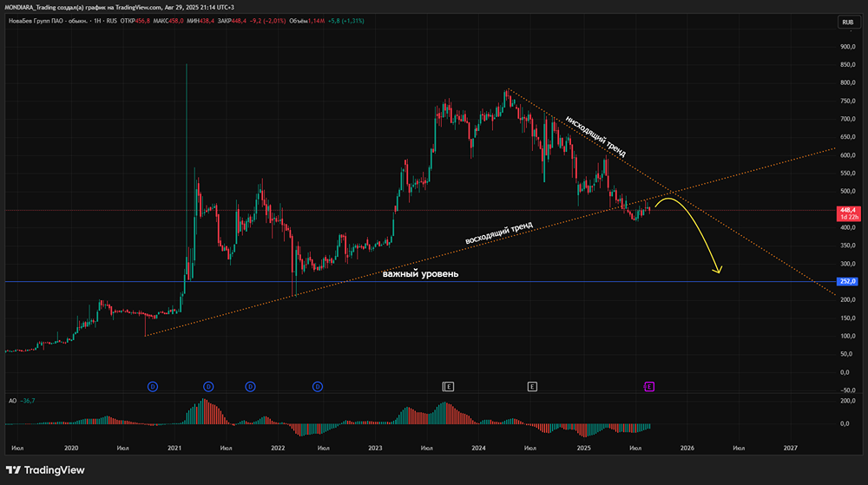Click the 1H timeframe label in header
Image resolution: width=868 pixels, height=485 pixels.
[x=97, y=21]
